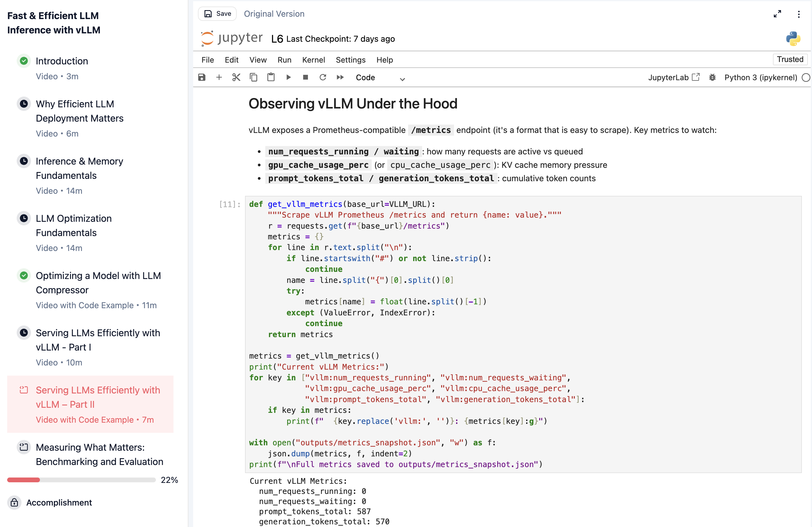The image size is (812, 527).
Task: Click the output line prompt_tokens_total: 587
Action: [x=314, y=511]
